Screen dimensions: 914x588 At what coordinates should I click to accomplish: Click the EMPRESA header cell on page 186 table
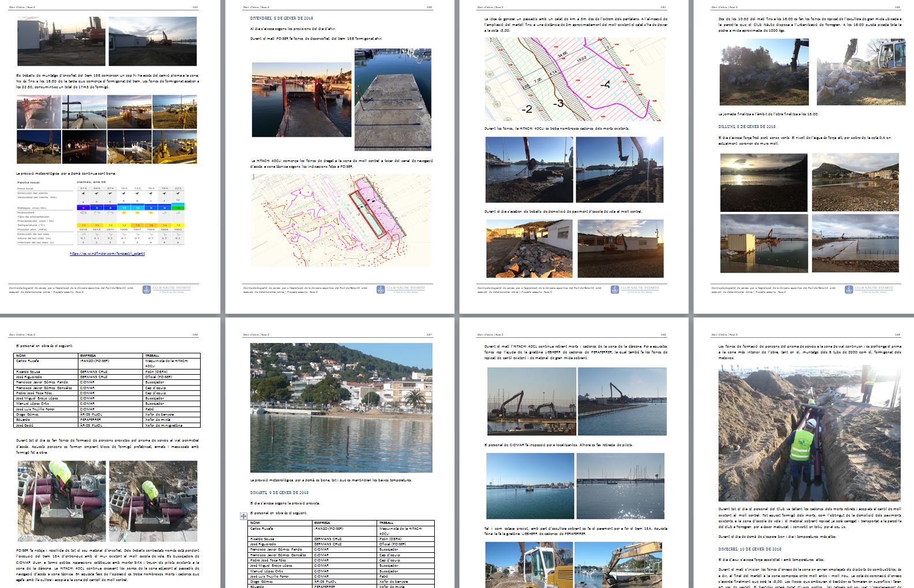click(x=88, y=356)
